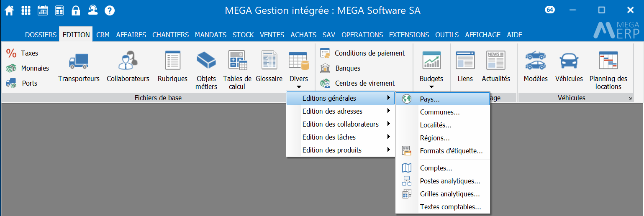
Task: Click the Home icon in title bar
Action: point(9,10)
